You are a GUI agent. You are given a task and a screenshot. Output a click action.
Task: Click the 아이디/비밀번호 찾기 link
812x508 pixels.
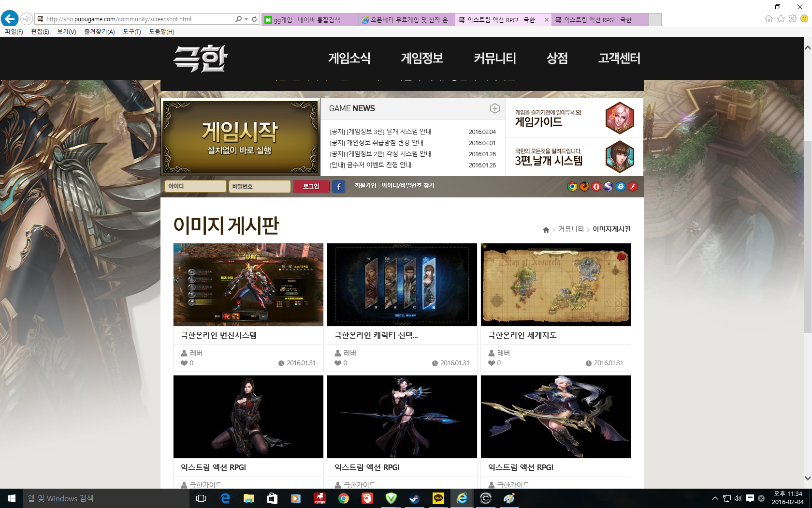[x=408, y=186]
